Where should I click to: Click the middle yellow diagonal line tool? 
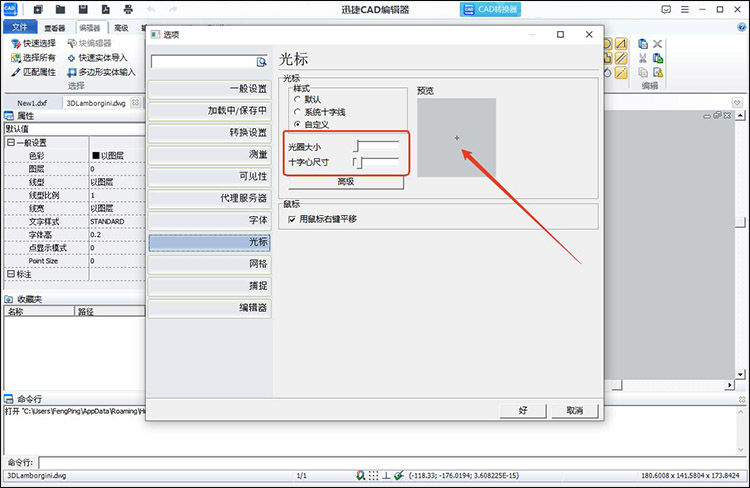point(621,58)
